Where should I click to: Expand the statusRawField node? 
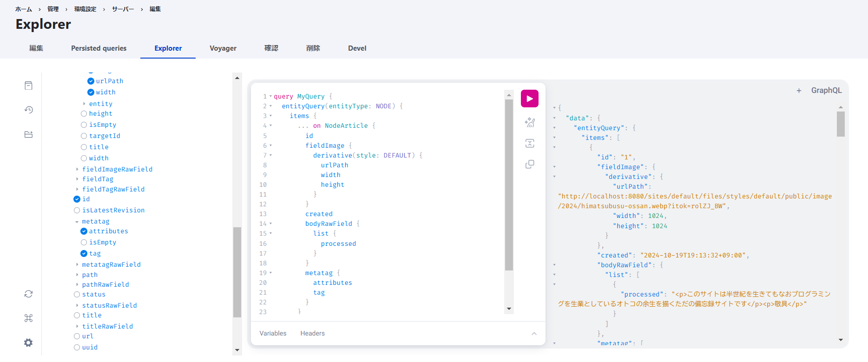click(x=77, y=305)
